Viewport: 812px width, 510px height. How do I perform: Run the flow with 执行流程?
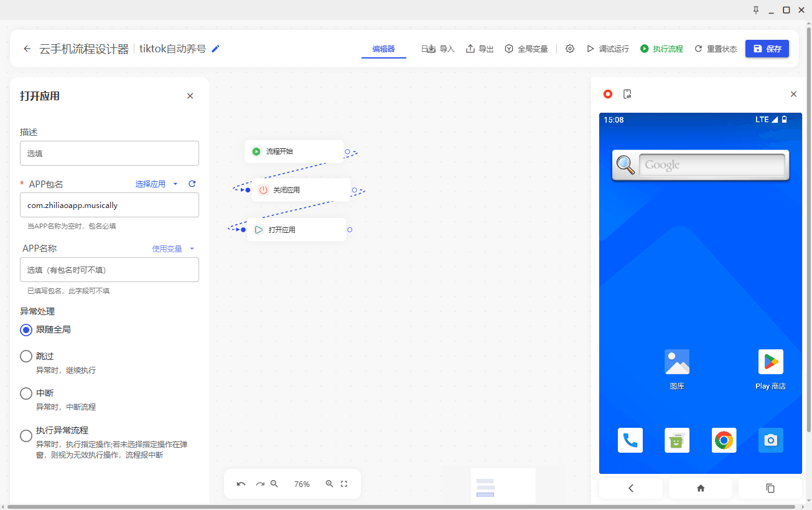661,49
